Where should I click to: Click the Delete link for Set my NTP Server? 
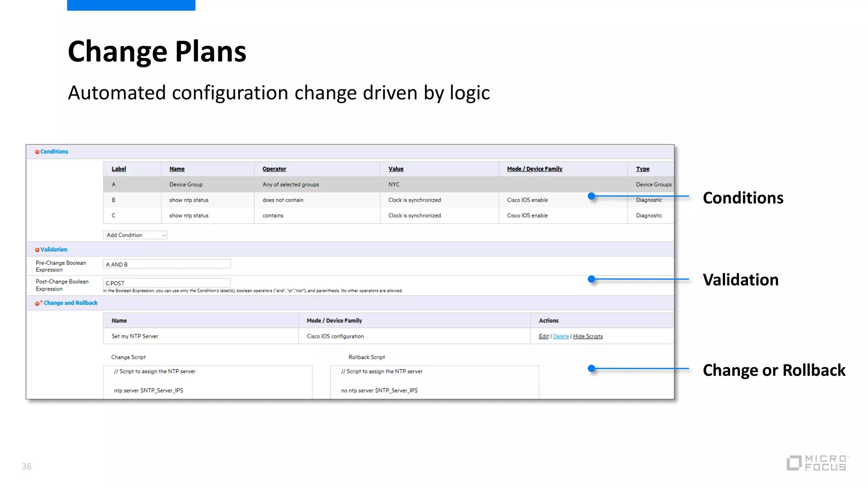[x=561, y=336]
